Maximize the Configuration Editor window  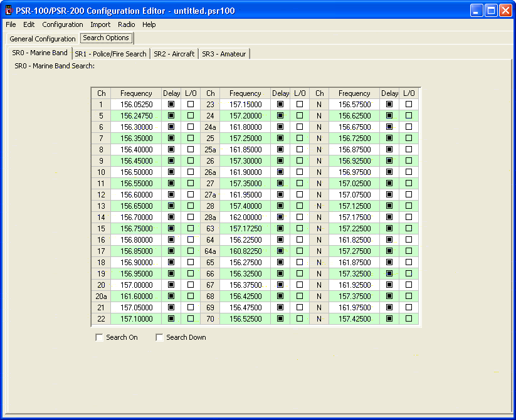[x=491, y=11]
